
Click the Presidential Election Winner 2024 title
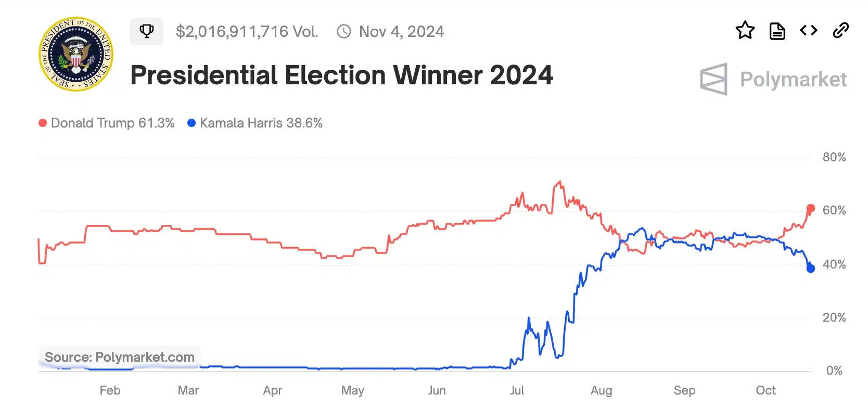click(341, 75)
